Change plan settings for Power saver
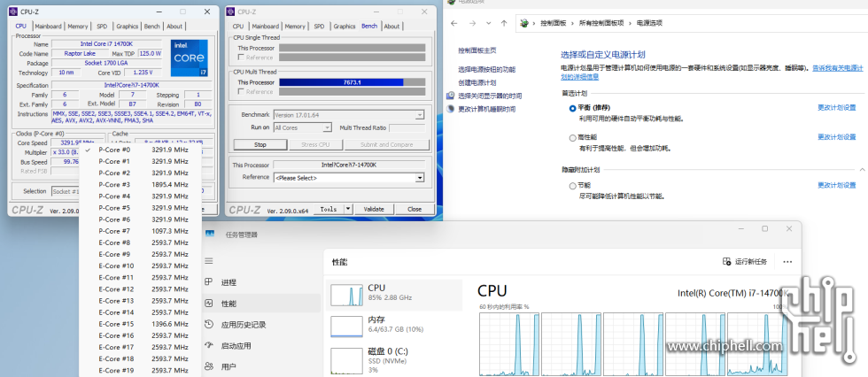Screen dimensions: 868x377 (836, 185)
